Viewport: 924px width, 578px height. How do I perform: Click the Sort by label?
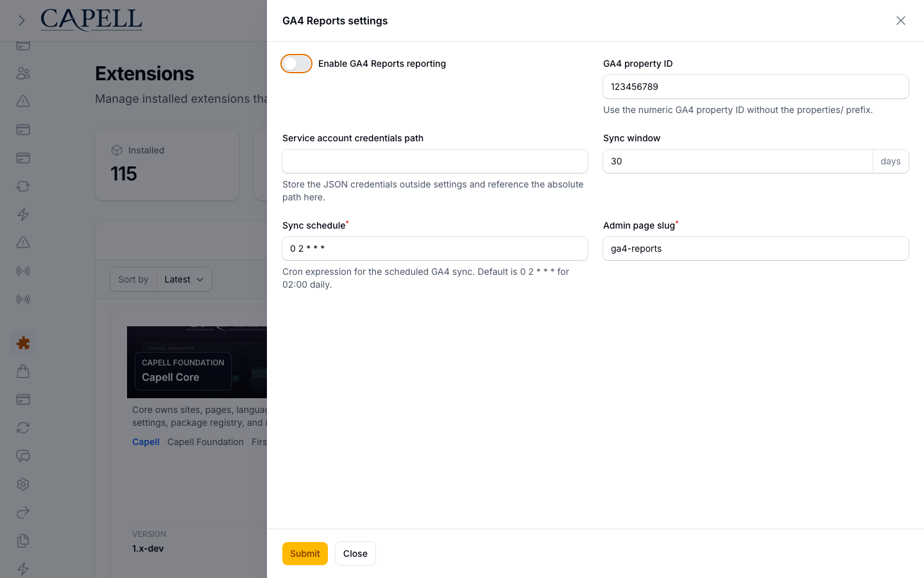pyautogui.click(x=133, y=279)
